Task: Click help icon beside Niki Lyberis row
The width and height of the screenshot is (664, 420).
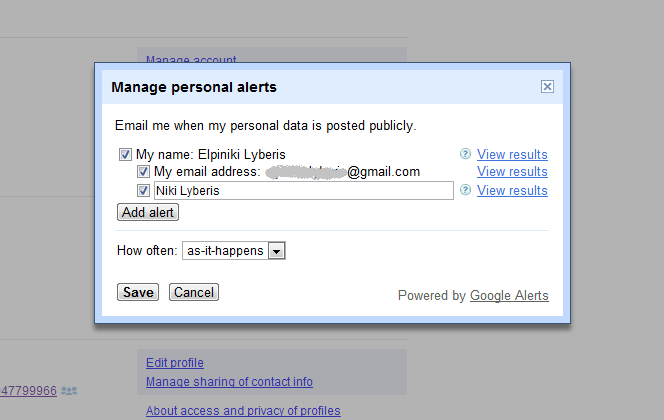Action: 465,190
